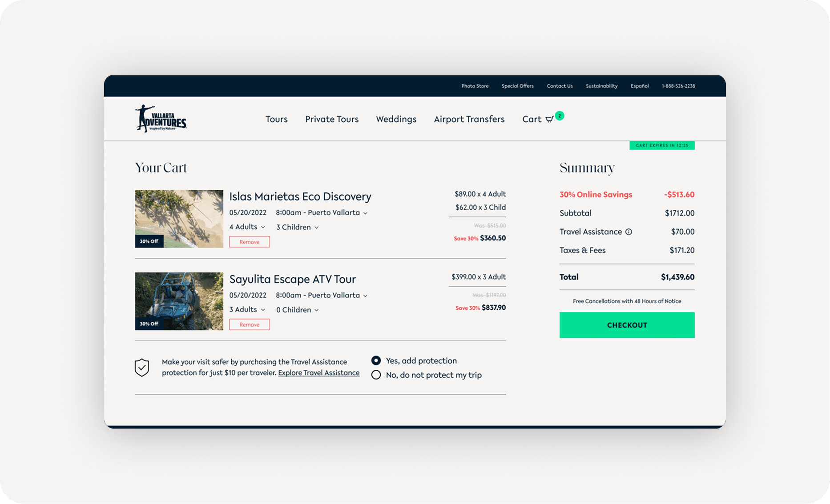Click the Vallarta Adventures logo
Screen dimensions: 830x504
pyautogui.click(x=161, y=119)
